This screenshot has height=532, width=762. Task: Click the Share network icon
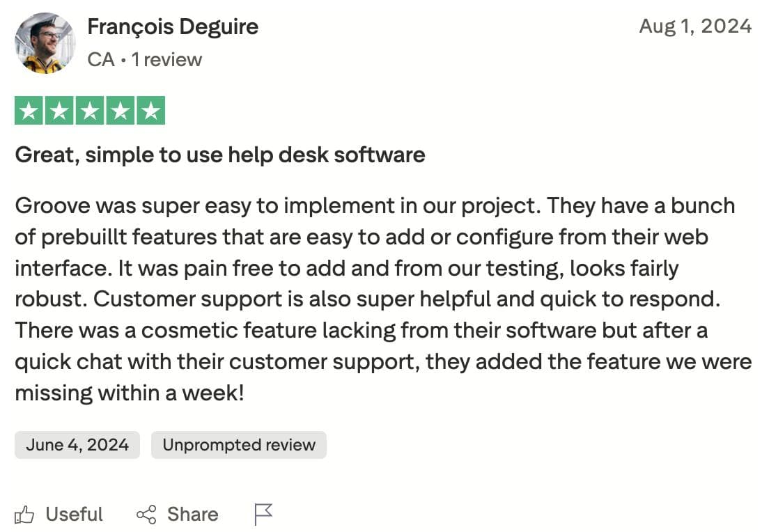click(x=144, y=515)
